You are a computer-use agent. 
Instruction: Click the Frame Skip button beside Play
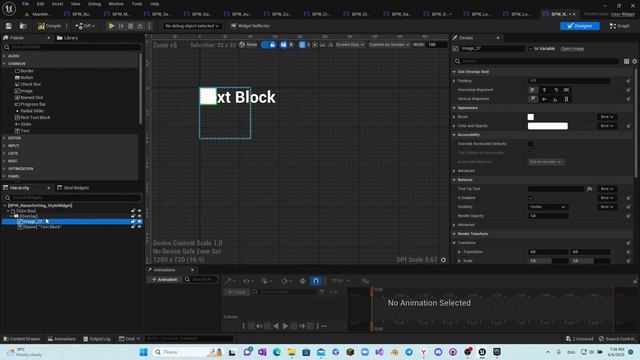pyautogui.click(x=121, y=26)
